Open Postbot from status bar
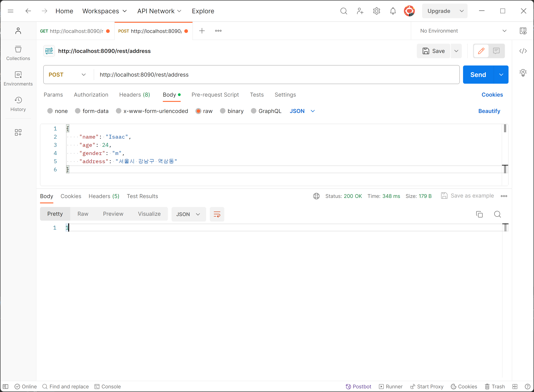Image resolution: width=534 pixels, height=392 pixels. [x=358, y=387]
